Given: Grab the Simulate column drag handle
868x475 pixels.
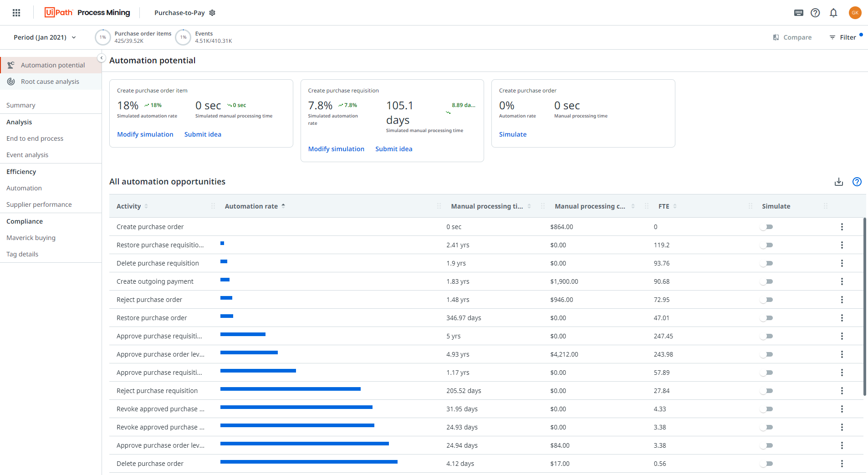Looking at the screenshot, I should (826, 206).
